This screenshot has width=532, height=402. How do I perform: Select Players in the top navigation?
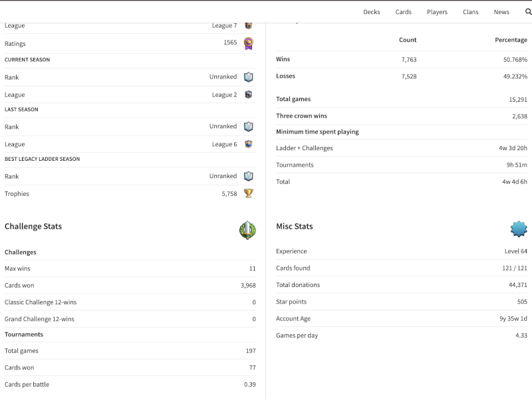coord(437,12)
